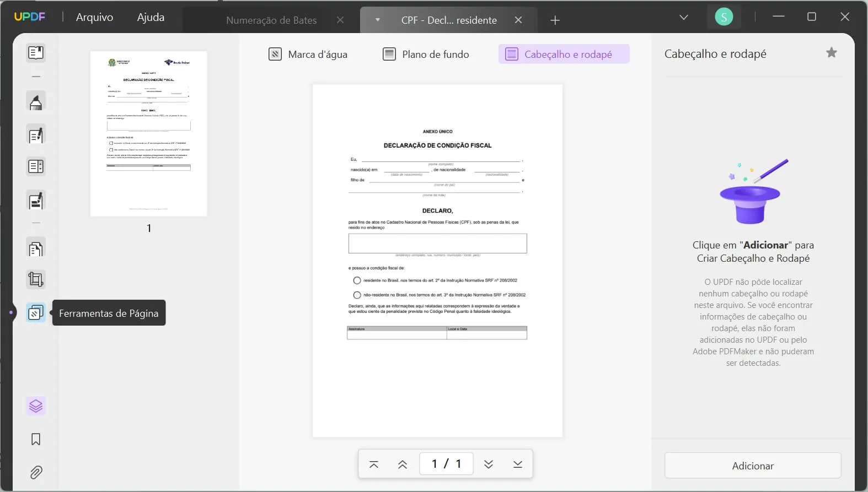Screen dimensions: 868x492
Task: Open the Bookmarks panel icon
Action: [x=36, y=439]
